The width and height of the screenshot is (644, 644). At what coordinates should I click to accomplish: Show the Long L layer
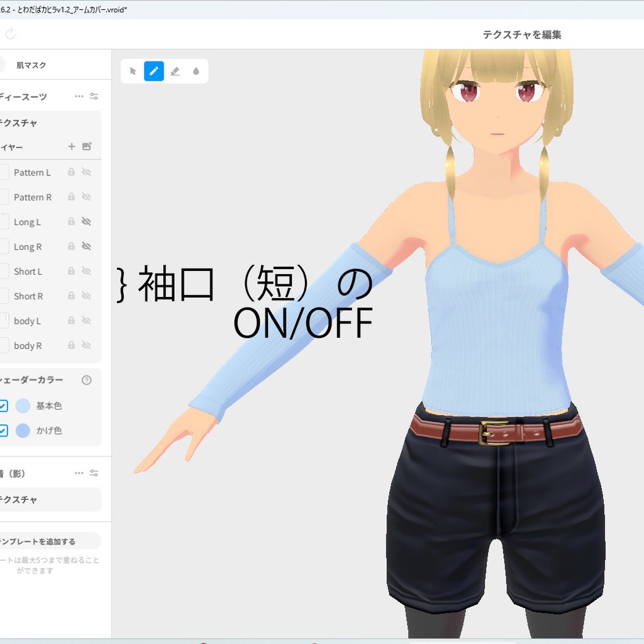[87, 221]
